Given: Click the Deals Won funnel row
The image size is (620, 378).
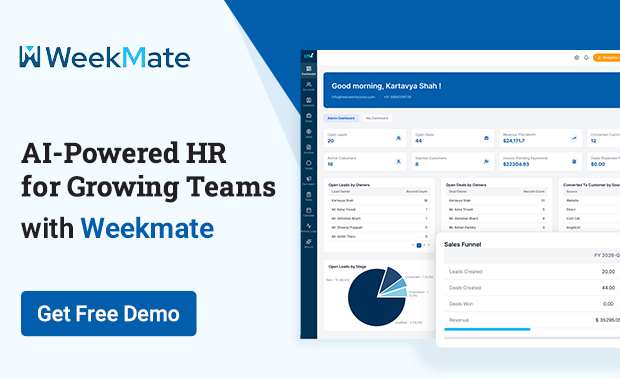Looking at the screenshot, I should tap(532, 304).
